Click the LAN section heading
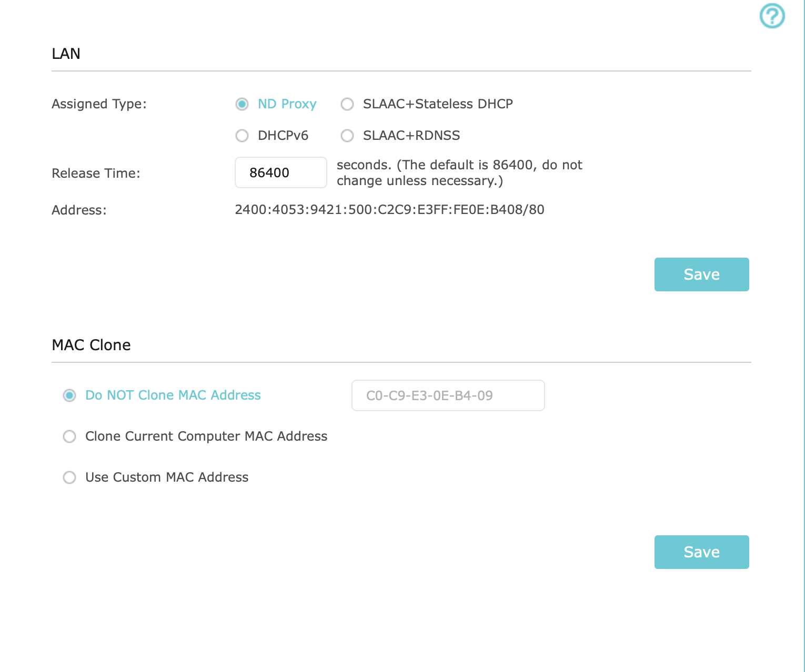Image resolution: width=805 pixels, height=672 pixels. [x=66, y=54]
